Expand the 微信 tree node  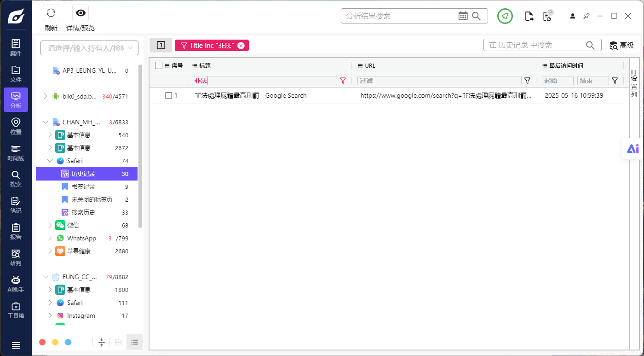point(50,225)
